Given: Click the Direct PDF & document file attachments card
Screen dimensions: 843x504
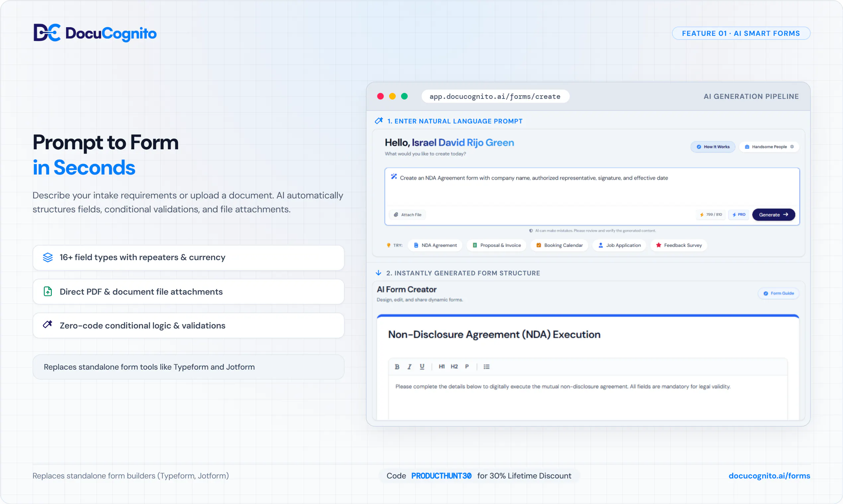Looking at the screenshot, I should 189,292.
